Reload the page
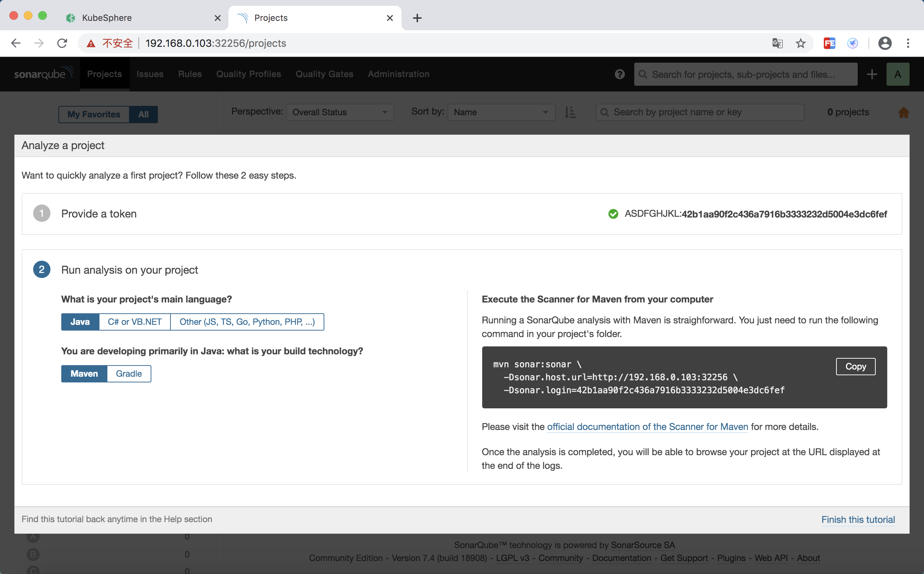This screenshot has width=924, height=574. 62,43
